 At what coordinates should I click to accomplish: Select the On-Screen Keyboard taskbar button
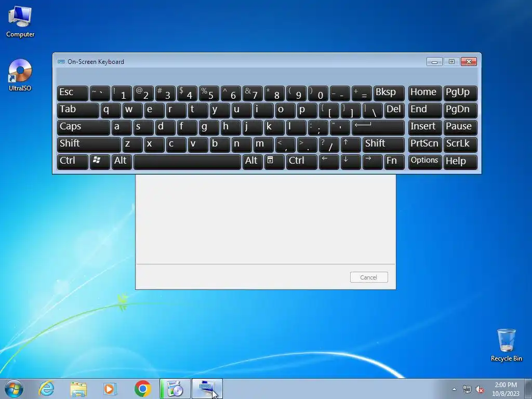[207, 389]
